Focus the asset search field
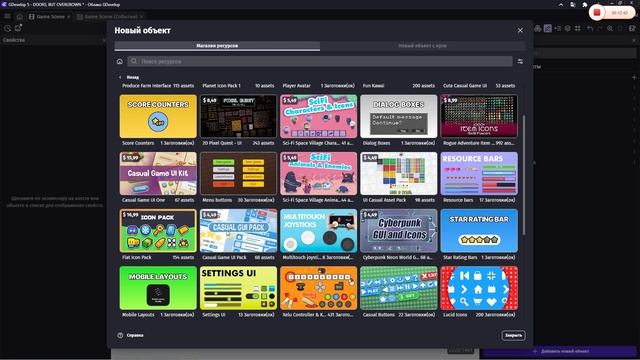 tap(320, 61)
